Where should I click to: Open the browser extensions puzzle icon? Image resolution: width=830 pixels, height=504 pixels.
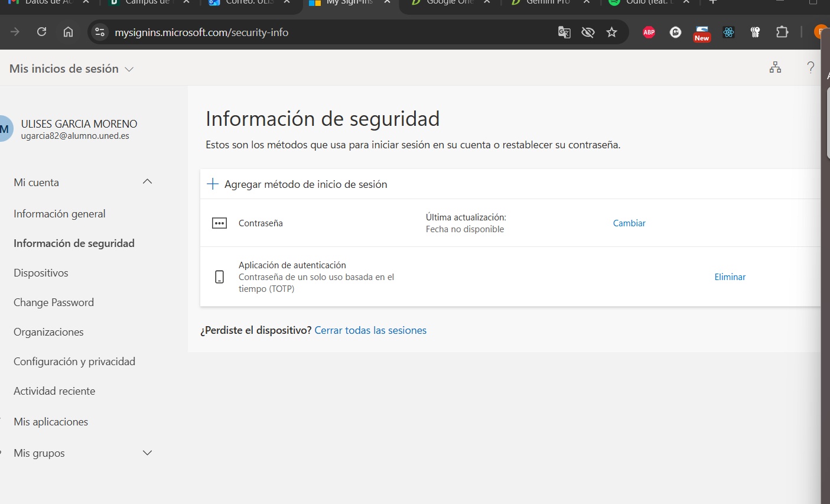782,32
